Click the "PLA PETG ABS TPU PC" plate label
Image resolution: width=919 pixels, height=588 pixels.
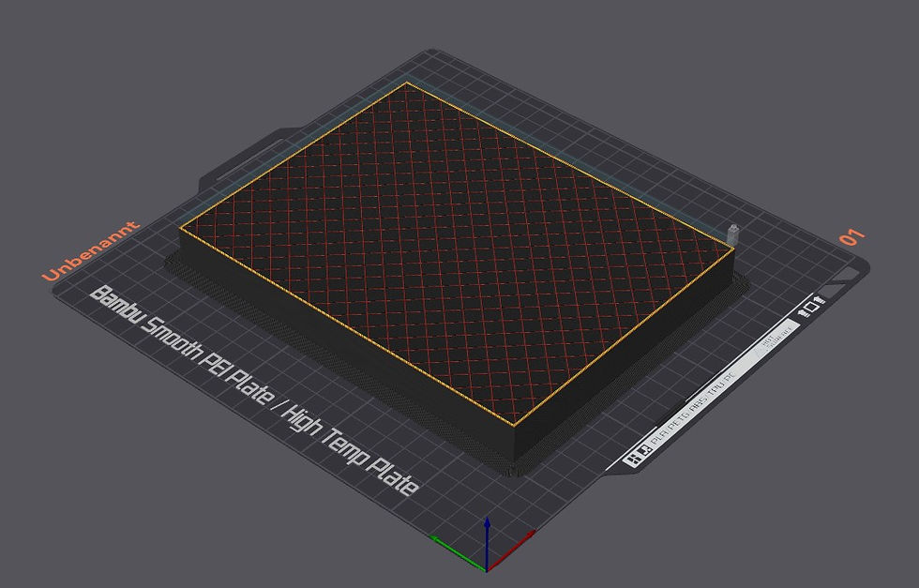pos(693,408)
